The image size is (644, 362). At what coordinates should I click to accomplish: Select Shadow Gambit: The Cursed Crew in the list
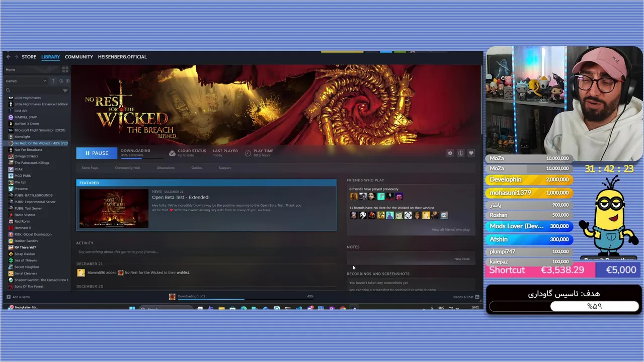coord(38,280)
